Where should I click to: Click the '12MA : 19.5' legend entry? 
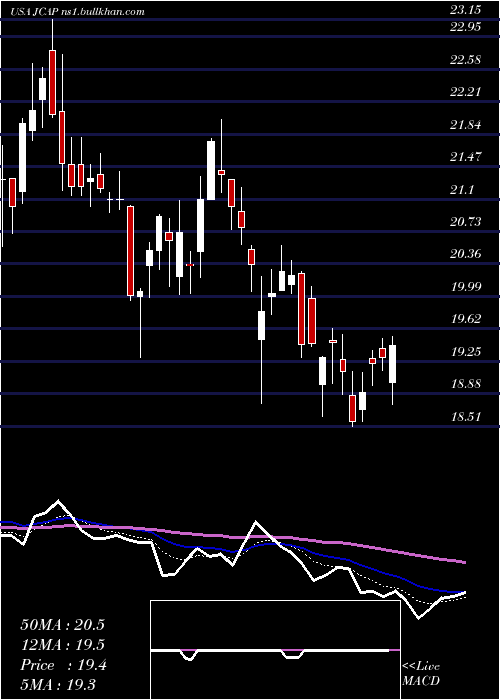click(x=62, y=645)
